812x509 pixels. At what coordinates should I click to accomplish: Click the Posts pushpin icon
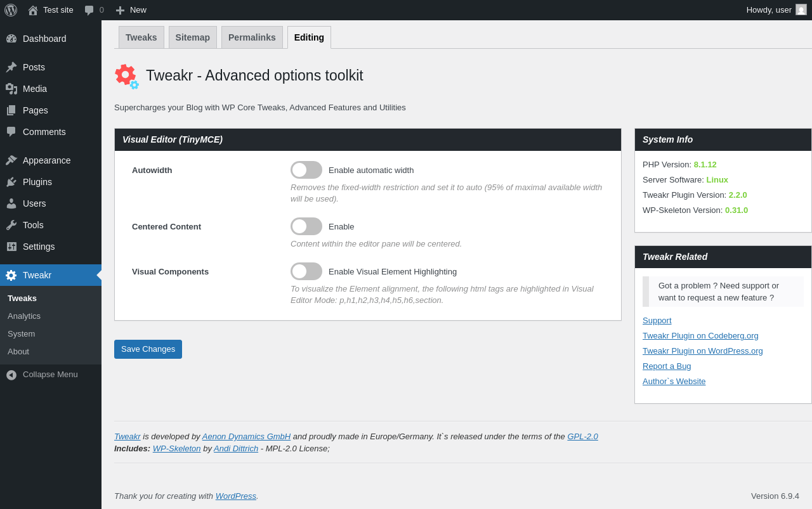click(x=11, y=67)
